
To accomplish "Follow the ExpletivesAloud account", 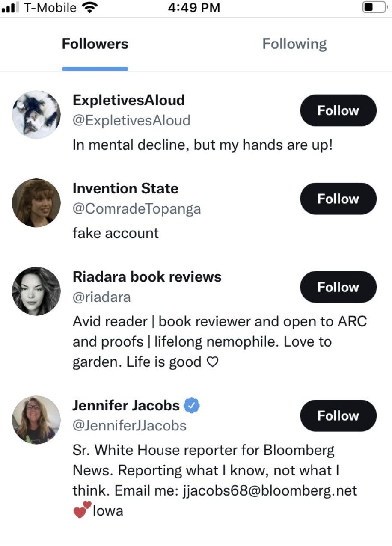I will coord(338,110).
